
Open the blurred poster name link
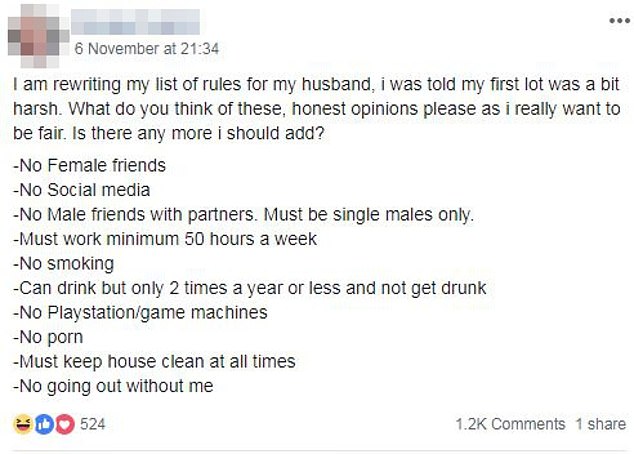click(x=135, y=22)
